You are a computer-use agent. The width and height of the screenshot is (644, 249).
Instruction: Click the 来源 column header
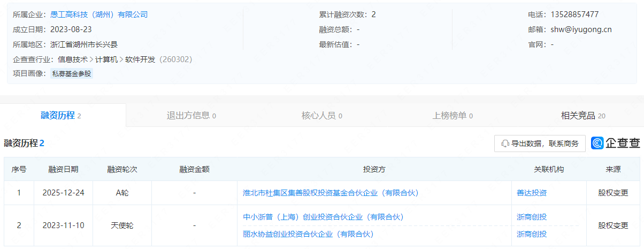pyautogui.click(x=613, y=169)
